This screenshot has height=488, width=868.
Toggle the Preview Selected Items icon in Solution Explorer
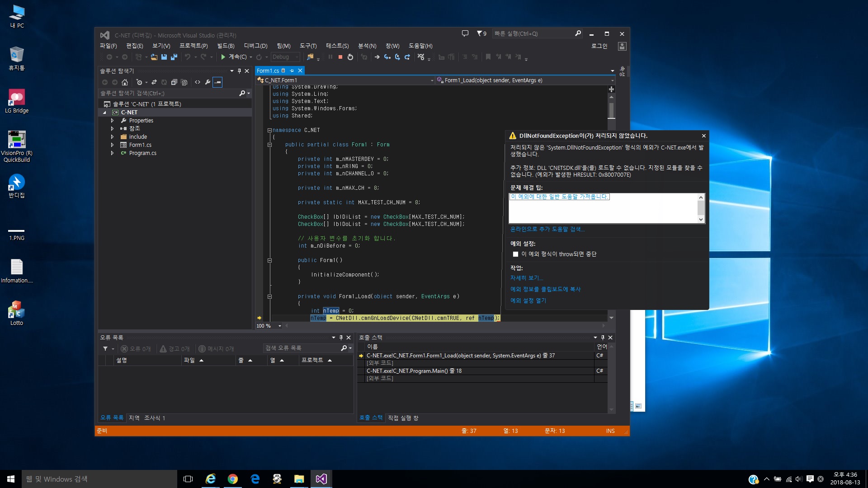pos(217,82)
